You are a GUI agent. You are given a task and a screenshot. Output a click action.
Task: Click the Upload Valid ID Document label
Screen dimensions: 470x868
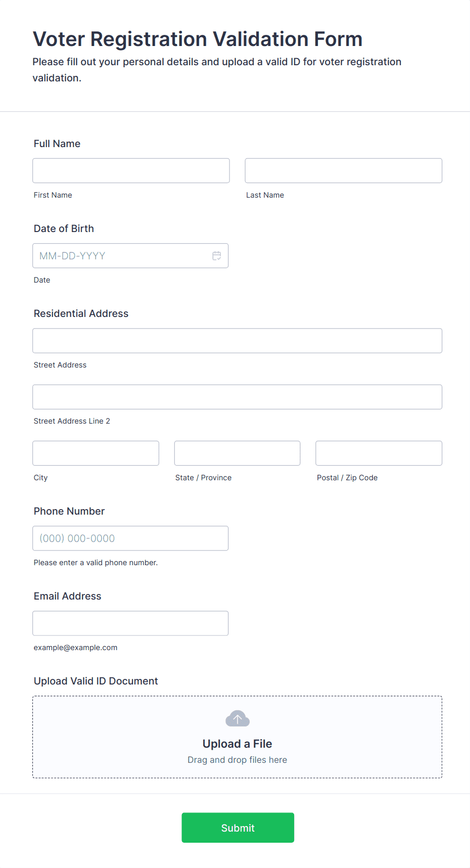pos(96,681)
